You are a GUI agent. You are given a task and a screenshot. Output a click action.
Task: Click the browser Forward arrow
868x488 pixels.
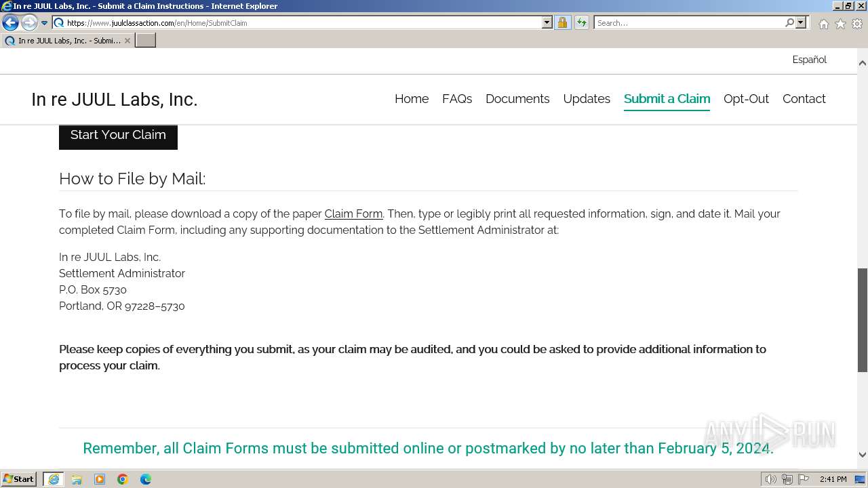pos(29,23)
